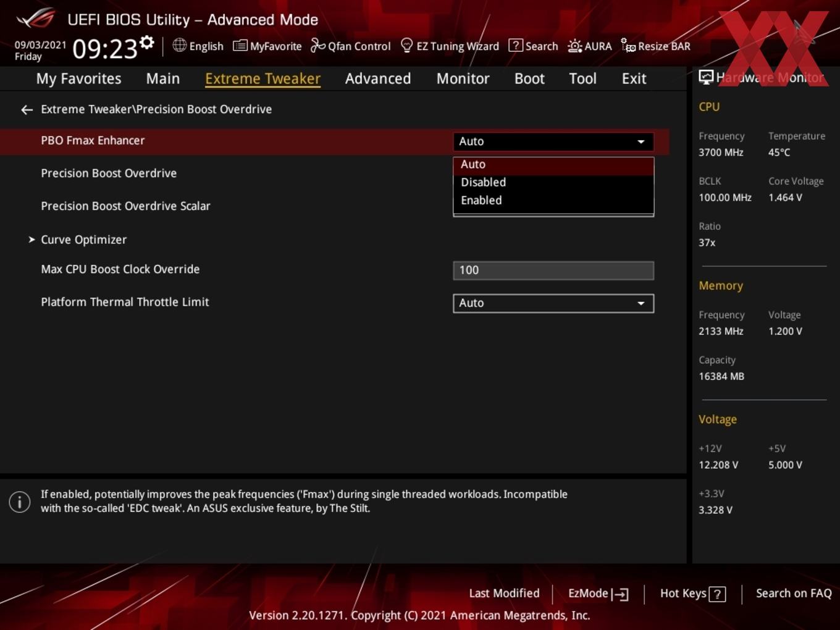The width and height of the screenshot is (840, 630).
Task: Click the Memory section heading
Action: click(x=721, y=286)
